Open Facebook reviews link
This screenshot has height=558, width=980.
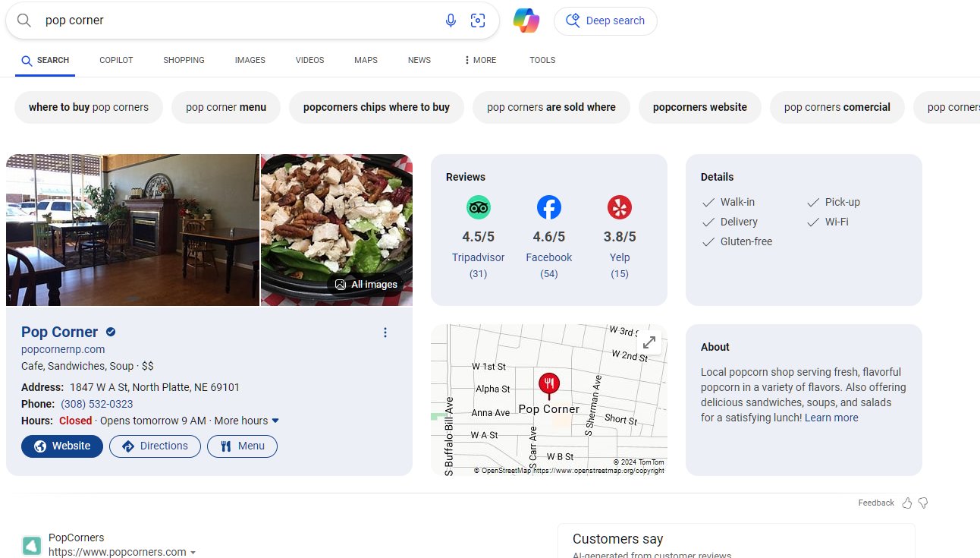(x=549, y=257)
